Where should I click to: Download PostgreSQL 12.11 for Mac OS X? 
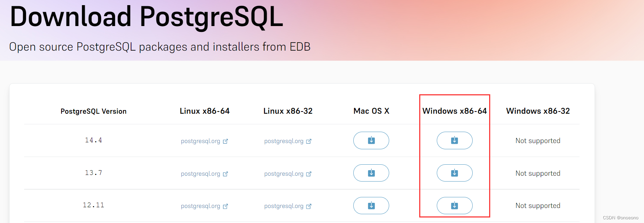[x=371, y=206]
